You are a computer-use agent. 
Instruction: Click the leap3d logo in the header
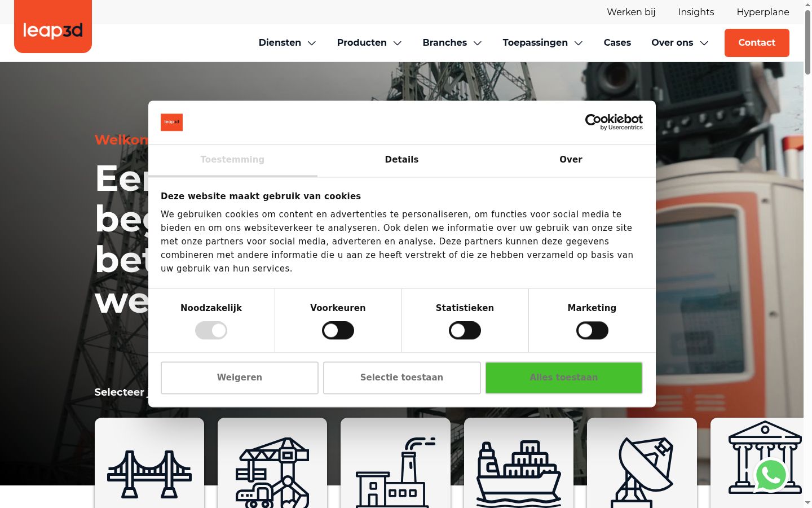point(53,27)
